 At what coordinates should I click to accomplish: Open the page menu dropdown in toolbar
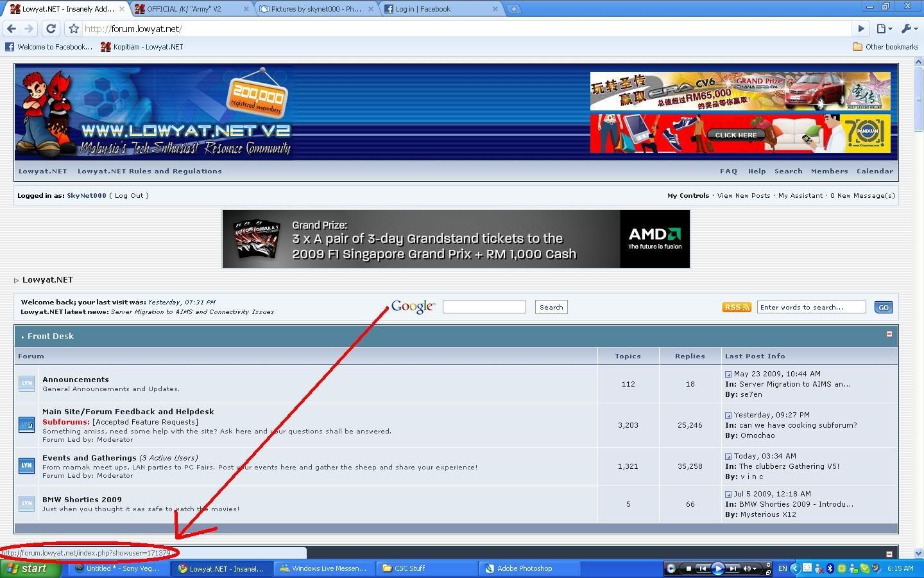click(884, 28)
